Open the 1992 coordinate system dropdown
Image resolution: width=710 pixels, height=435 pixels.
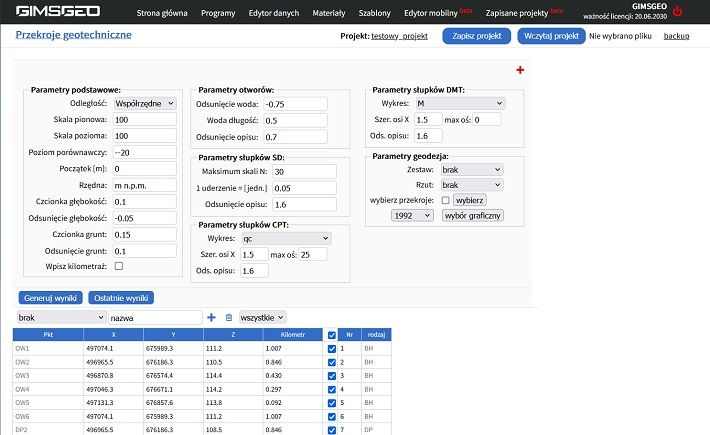(x=412, y=215)
